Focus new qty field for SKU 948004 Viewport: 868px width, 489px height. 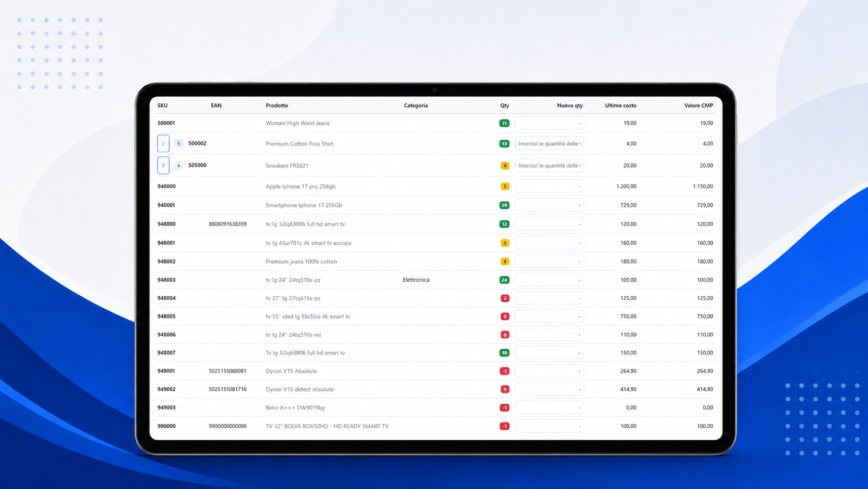(x=549, y=298)
